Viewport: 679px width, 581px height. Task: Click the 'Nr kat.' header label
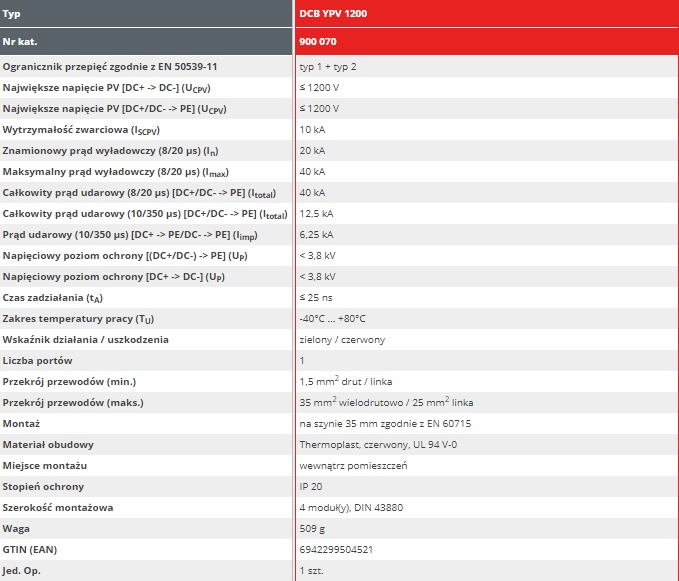coord(20,42)
